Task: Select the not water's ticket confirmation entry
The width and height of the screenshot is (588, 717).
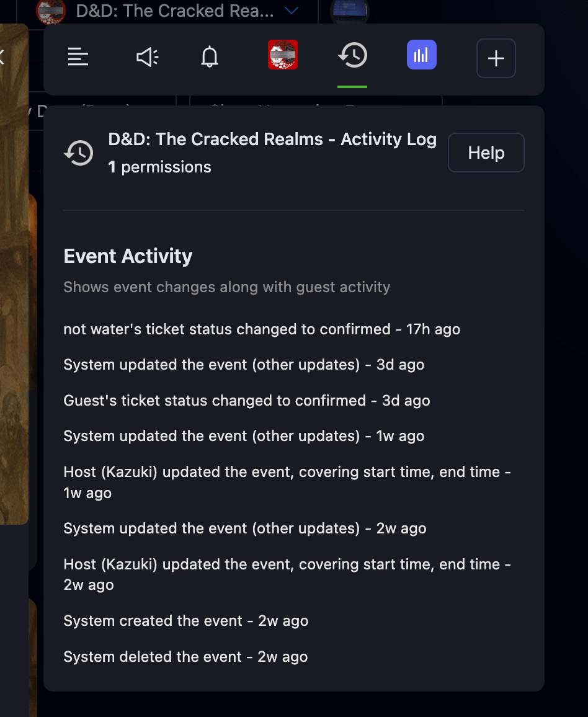Action: pyautogui.click(x=262, y=329)
